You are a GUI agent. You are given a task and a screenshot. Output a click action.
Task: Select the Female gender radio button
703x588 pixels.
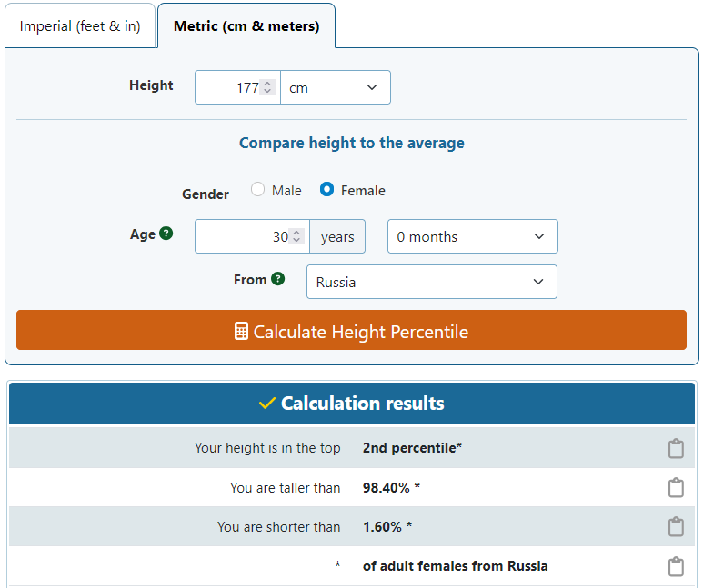click(x=326, y=189)
